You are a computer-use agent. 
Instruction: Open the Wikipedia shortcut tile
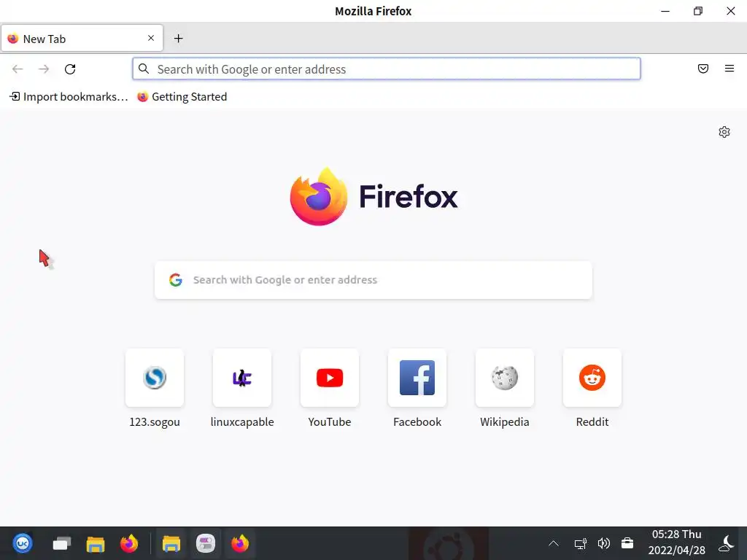505,378
